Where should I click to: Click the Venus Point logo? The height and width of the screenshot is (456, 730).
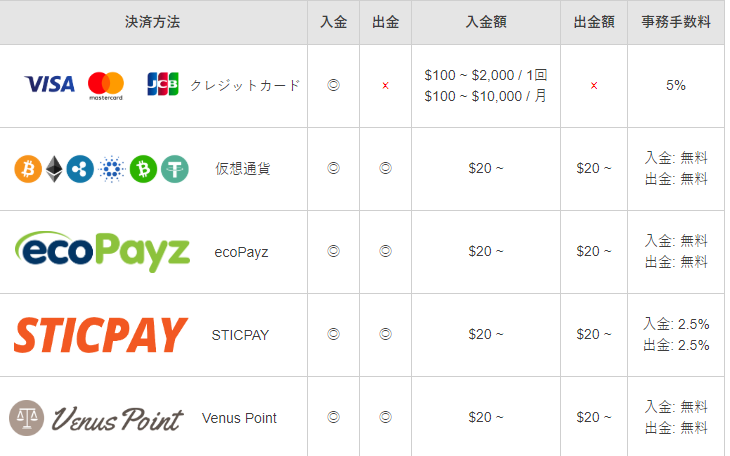pos(96,418)
